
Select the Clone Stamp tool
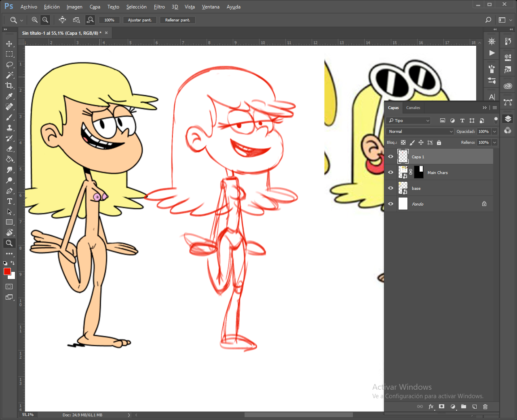[9, 128]
